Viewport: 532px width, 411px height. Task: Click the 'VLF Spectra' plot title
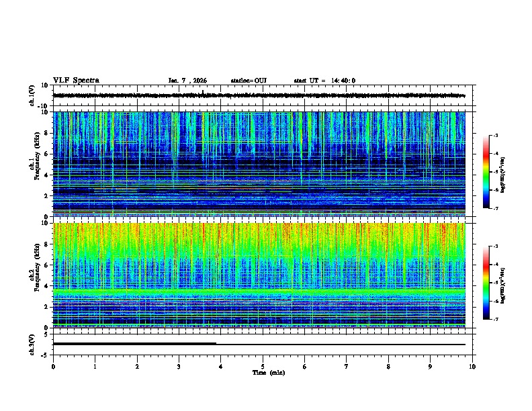(76, 81)
